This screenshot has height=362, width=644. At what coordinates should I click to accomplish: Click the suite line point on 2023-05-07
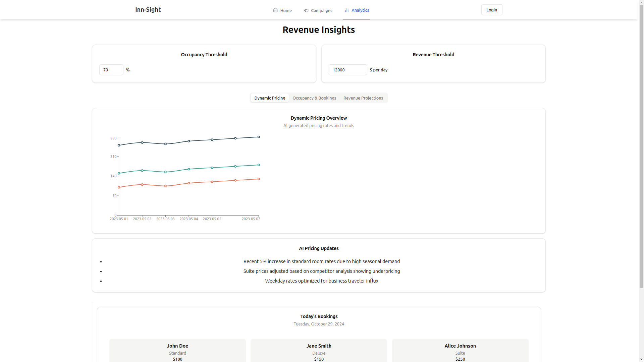tap(259, 137)
